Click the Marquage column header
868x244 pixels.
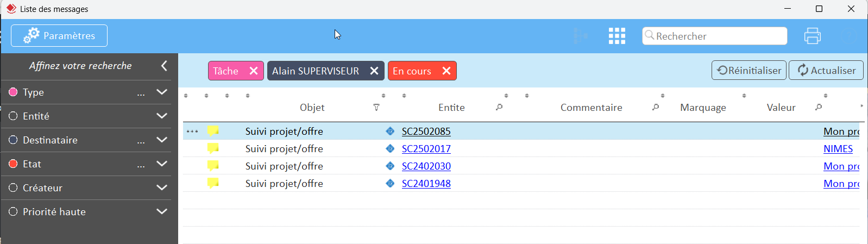[703, 108]
